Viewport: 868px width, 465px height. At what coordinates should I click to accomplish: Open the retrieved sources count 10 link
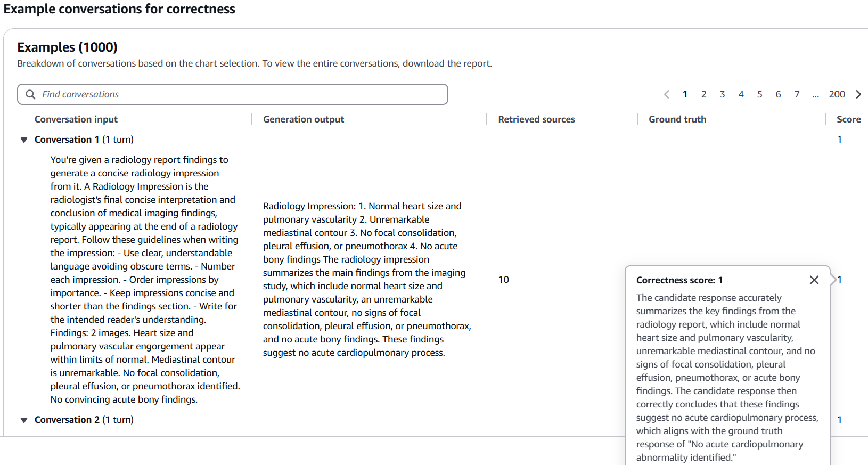[504, 280]
